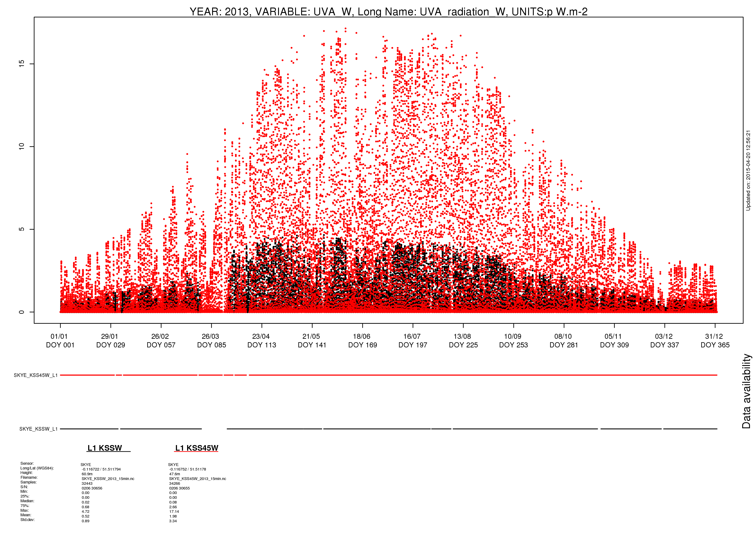Viewport: 756px width, 535px height.
Task: Click the "Updated on: 2015-04-20 12:56:21" vertical text
Action: pos(748,170)
